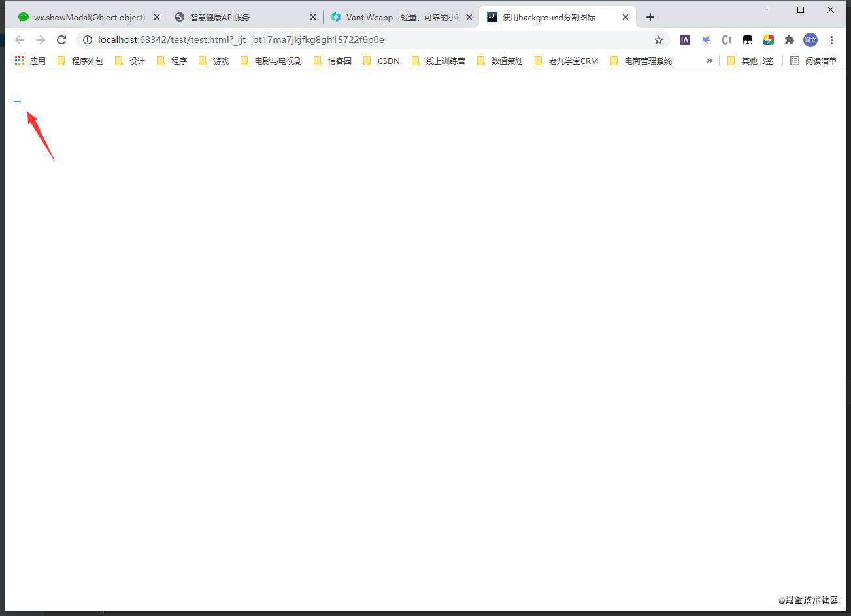Open the 阅读清单 reading list
The image size is (851, 616).
pyautogui.click(x=813, y=61)
